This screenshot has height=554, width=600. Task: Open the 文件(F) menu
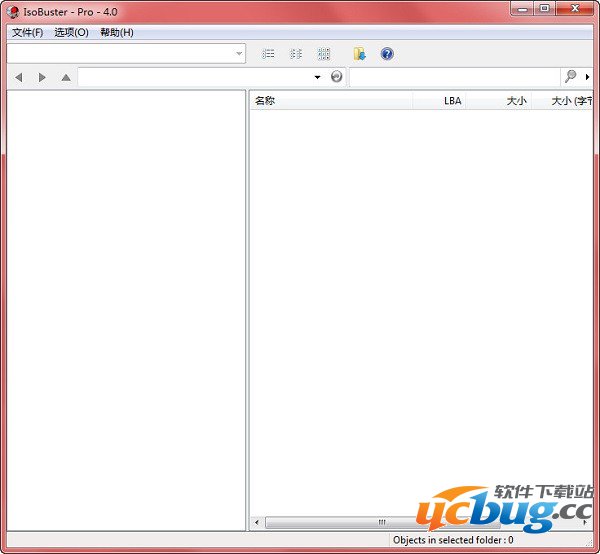[27, 32]
